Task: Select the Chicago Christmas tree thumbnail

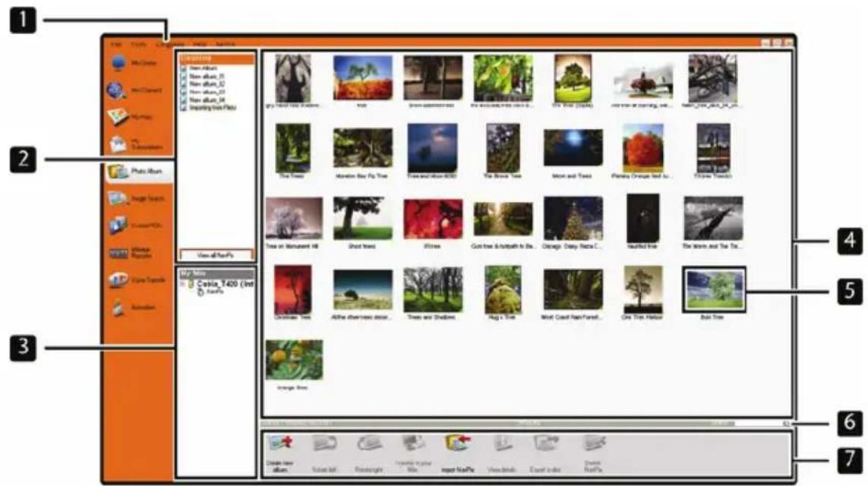Action: point(573,218)
